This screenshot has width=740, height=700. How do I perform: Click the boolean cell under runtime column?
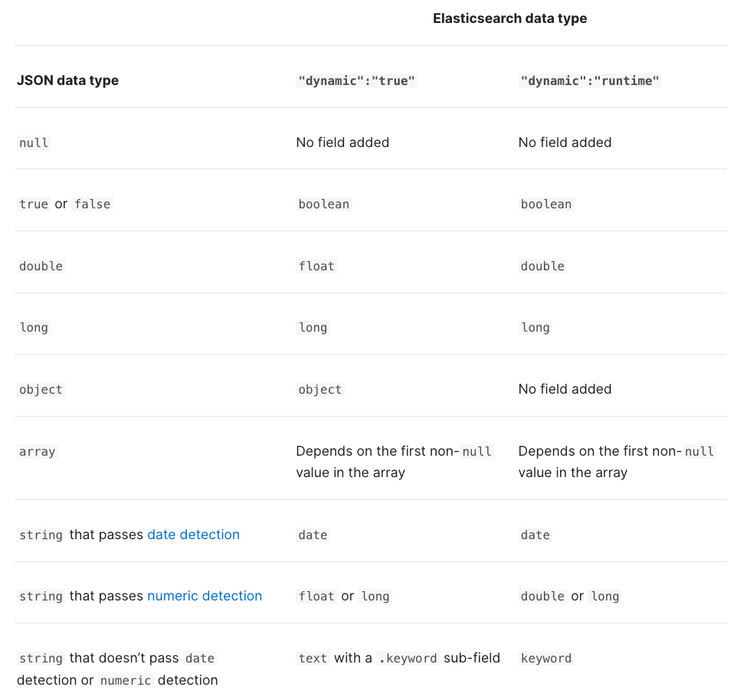546,204
